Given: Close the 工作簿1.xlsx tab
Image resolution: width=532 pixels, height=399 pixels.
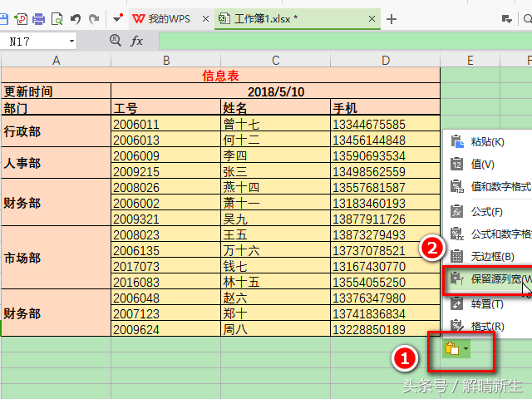Looking at the screenshot, I should (x=372, y=18).
